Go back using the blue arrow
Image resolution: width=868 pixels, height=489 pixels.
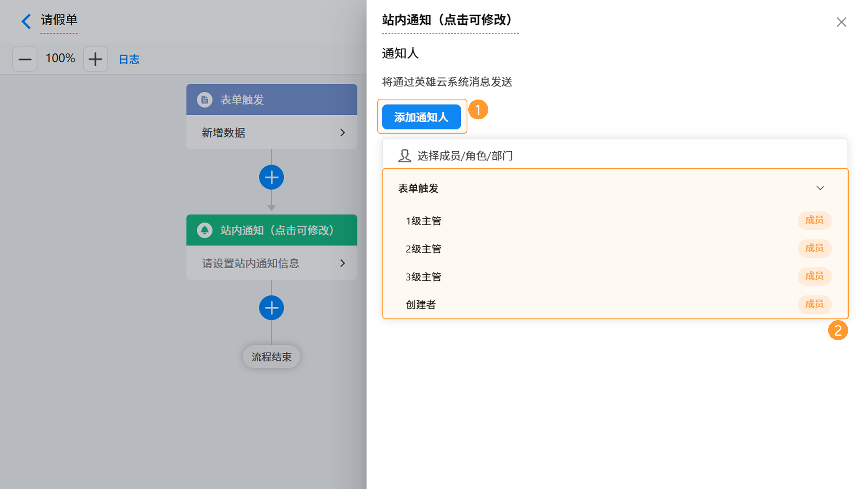pos(26,21)
